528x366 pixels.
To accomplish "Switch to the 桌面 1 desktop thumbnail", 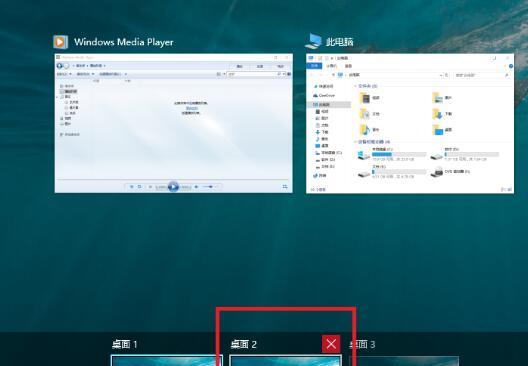I will [167, 361].
